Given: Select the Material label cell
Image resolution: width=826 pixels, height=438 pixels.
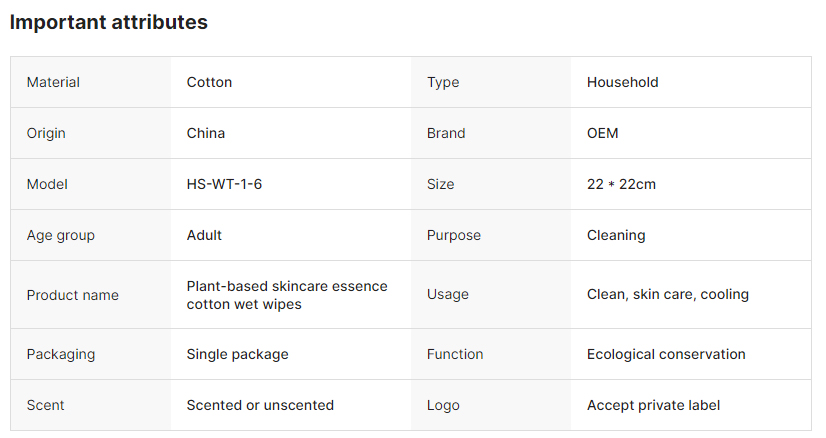Looking at the screenshot, I should (x=53, y=82).
